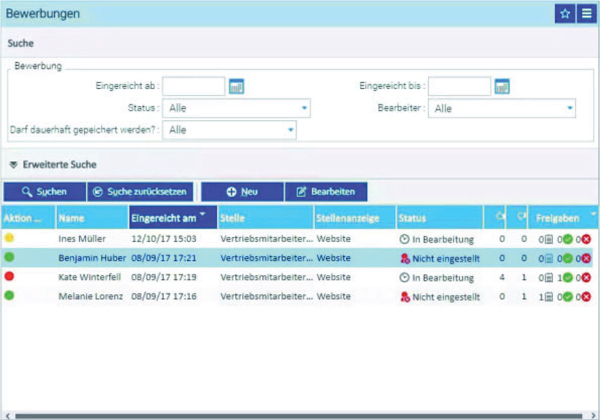Click the Aktion column header
Screen dimensions: 600x420
(28, 218)
